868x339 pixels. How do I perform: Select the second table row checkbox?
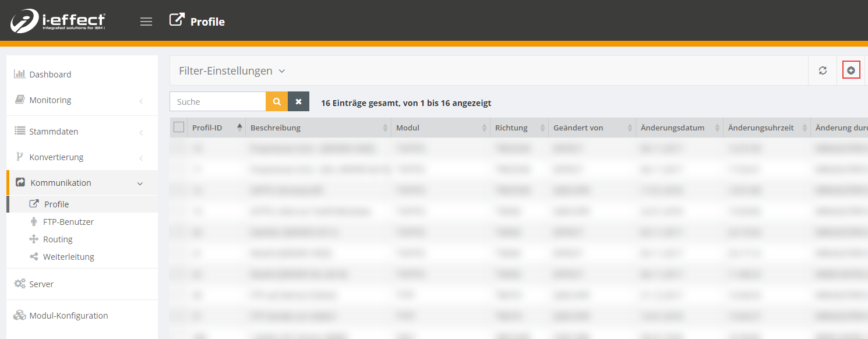179,169
